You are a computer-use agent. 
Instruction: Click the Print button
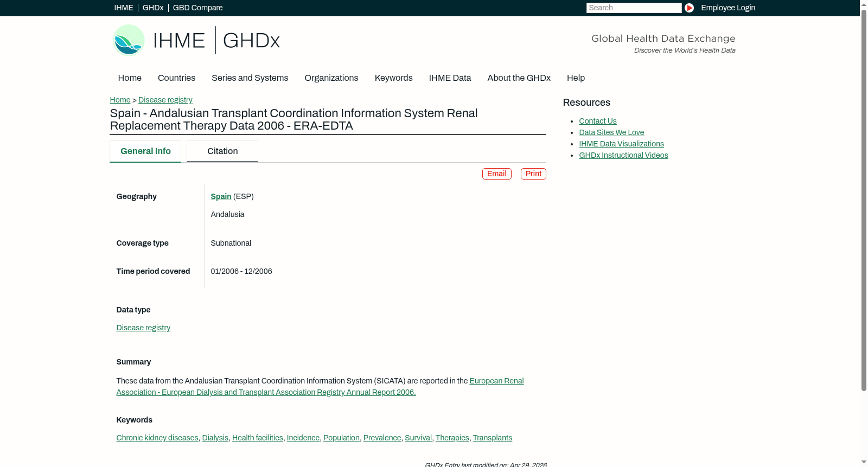(533, 174)
